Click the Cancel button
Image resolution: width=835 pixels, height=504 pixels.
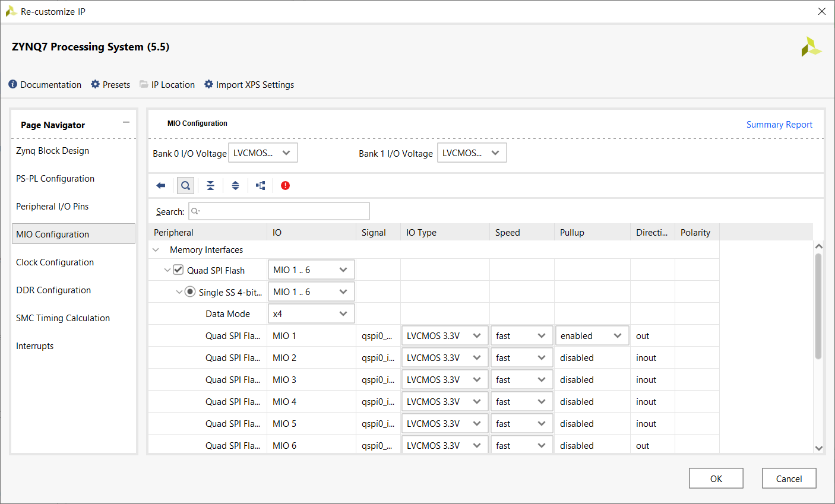[789, 478]
